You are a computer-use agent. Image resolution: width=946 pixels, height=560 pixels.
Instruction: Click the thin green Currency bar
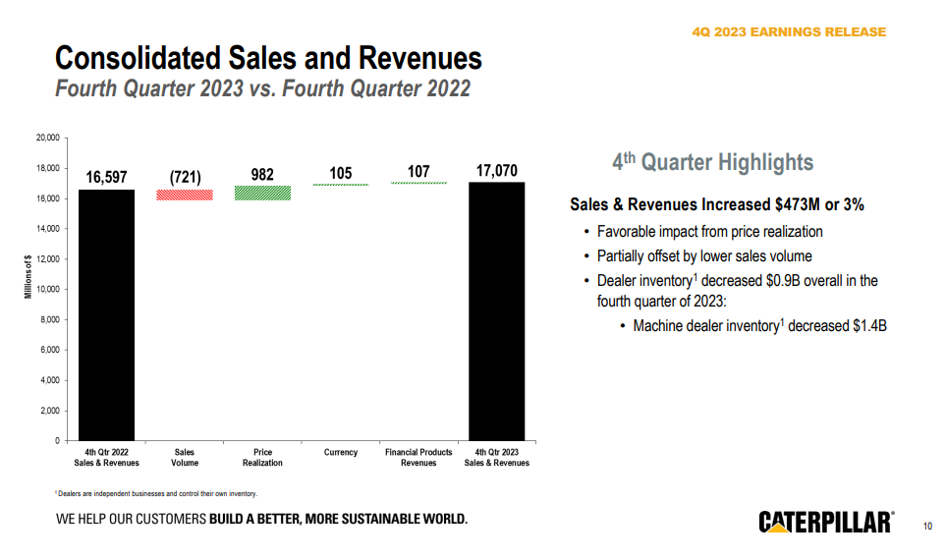(340, 185)
